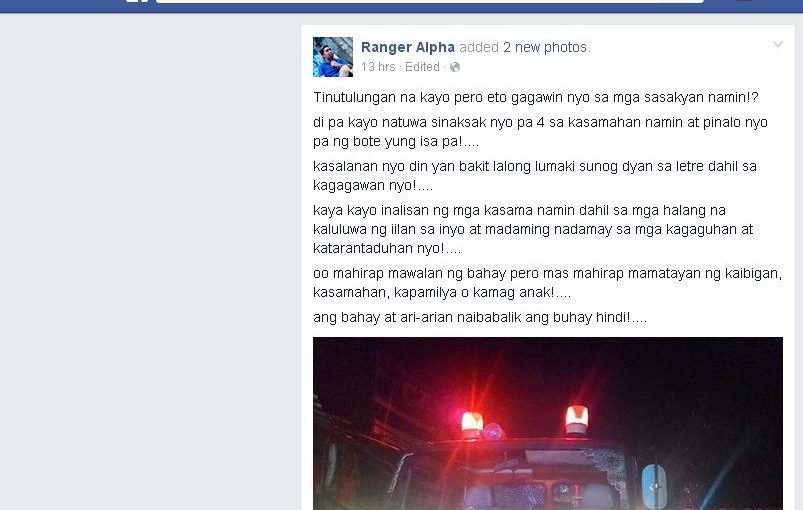Viewport: 803px width, 510px height.
Task: Click the blue Facebook header bar
Action: [402, 6]
